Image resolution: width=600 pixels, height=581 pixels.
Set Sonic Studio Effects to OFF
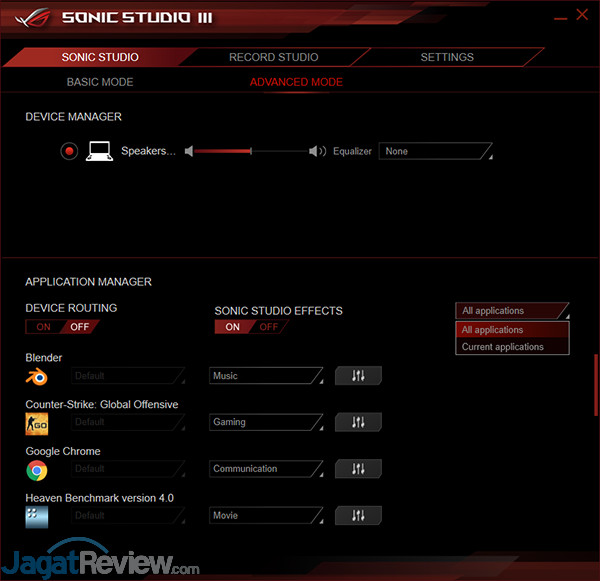(269, 327)
